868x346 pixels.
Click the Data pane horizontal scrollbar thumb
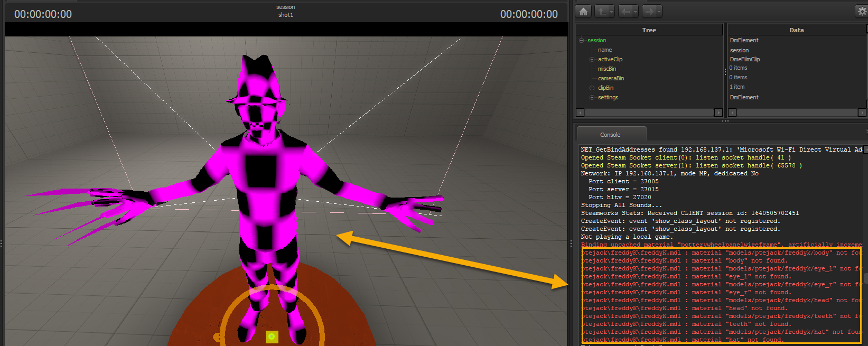tap(797, 113)
